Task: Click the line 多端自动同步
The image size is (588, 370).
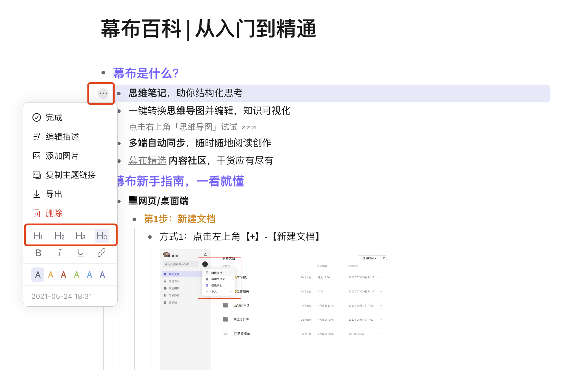Action: [x=200, y=143]
